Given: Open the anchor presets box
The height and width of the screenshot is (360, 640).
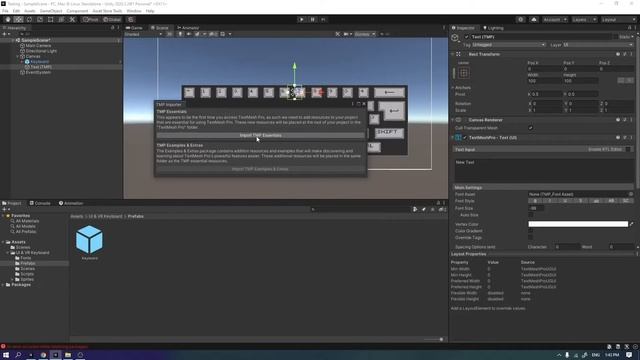Looking at the screenshot, I should point(464,73).
